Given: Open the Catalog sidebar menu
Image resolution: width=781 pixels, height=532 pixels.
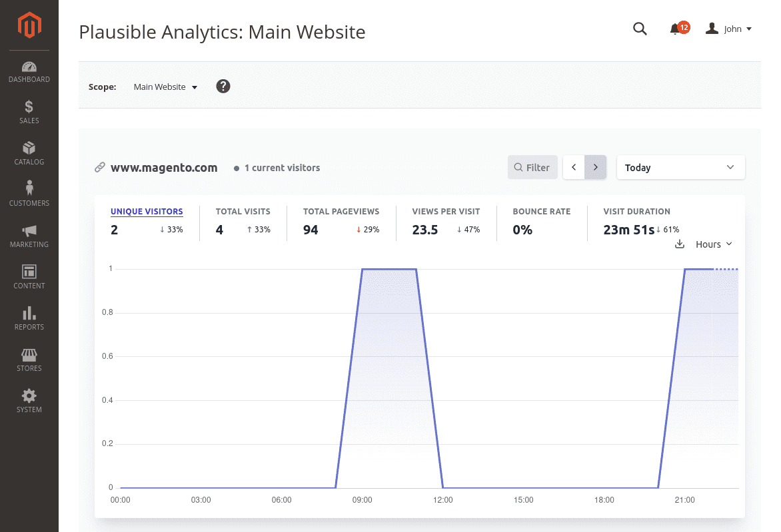Looking at the screenshot, I should [x=29, y=154].
